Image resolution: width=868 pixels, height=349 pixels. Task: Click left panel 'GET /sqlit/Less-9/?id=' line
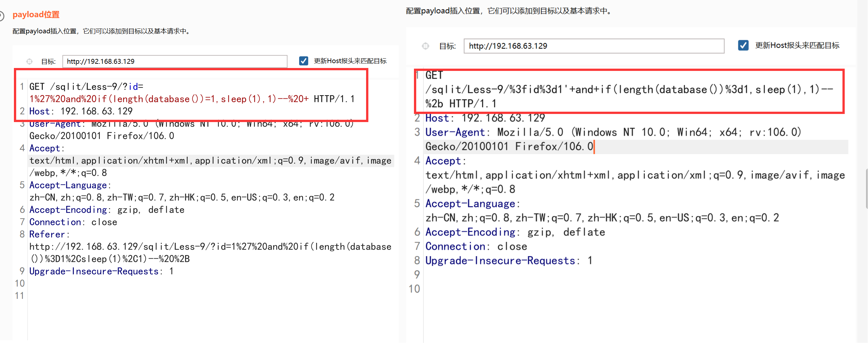tap(86, 87)
